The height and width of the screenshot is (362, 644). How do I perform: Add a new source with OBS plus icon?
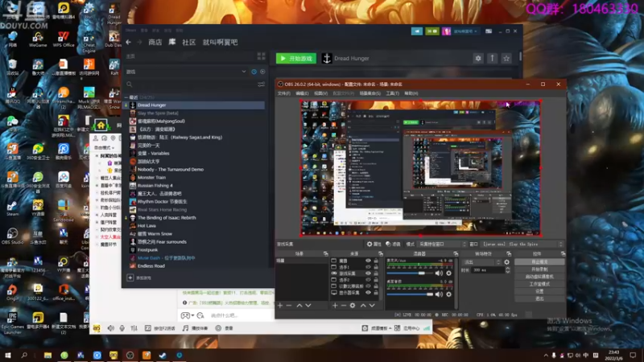335,306
